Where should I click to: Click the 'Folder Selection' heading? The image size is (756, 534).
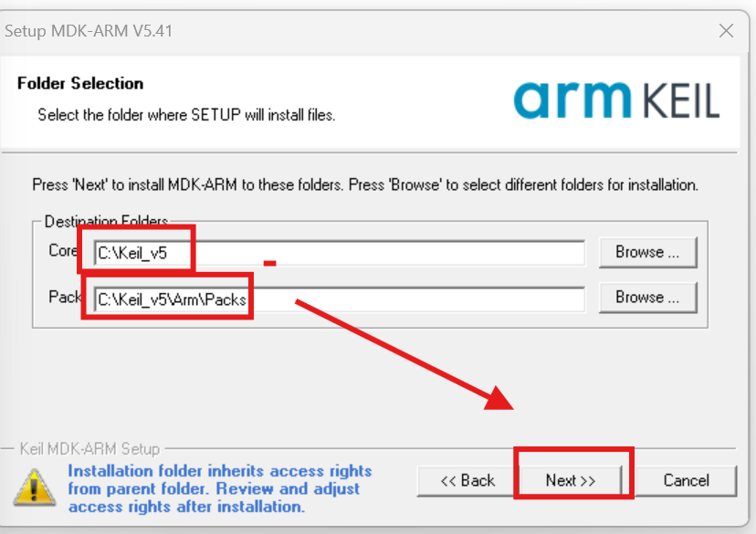(x=80, y=83)
